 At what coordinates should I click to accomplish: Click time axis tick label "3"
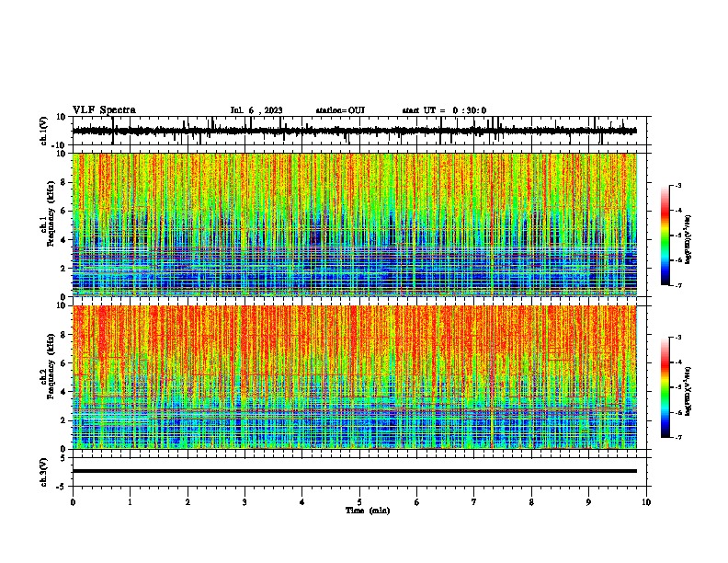[x=245, y=502]
